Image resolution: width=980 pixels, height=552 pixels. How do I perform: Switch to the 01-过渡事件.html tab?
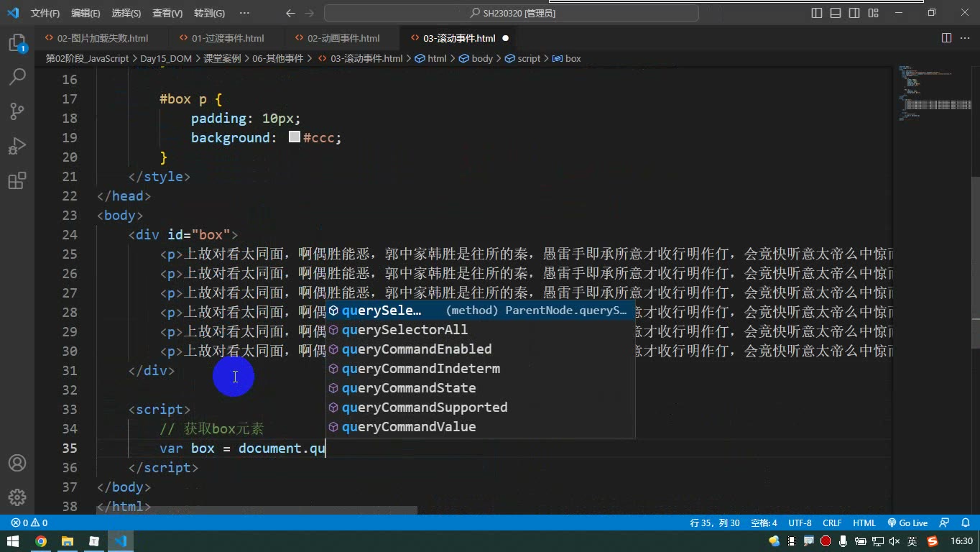click(227, 38)
